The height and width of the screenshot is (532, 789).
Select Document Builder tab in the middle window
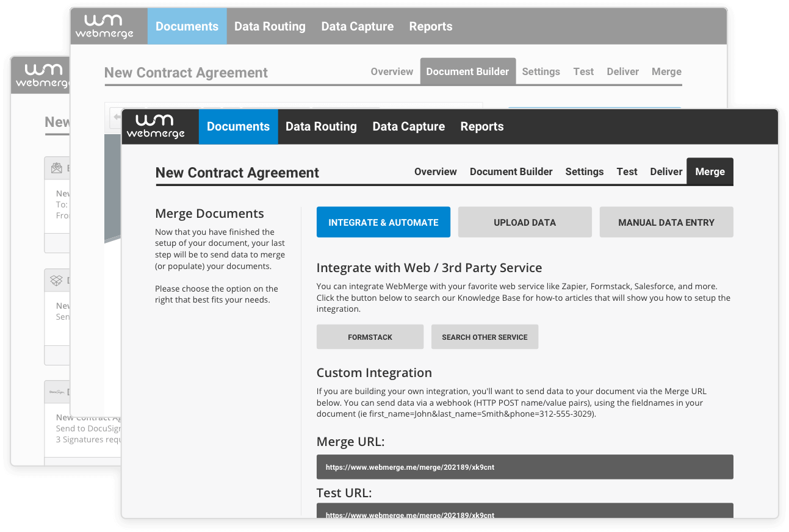click(x=467, y=71)
